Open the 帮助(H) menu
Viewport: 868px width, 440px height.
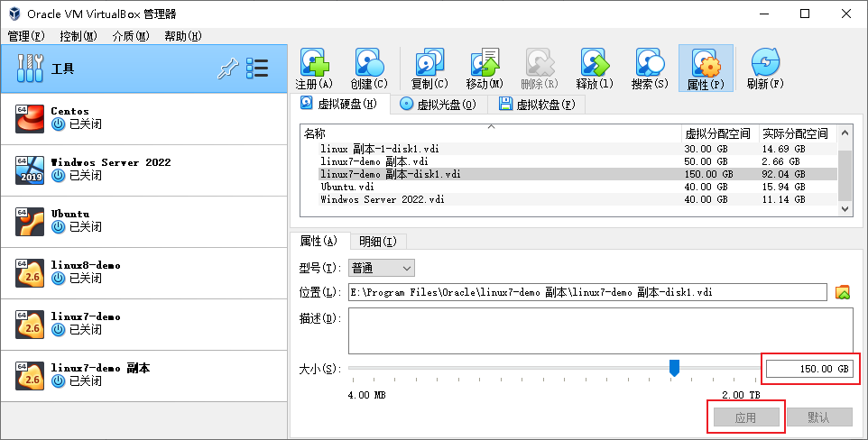click(x=182, y=36)
